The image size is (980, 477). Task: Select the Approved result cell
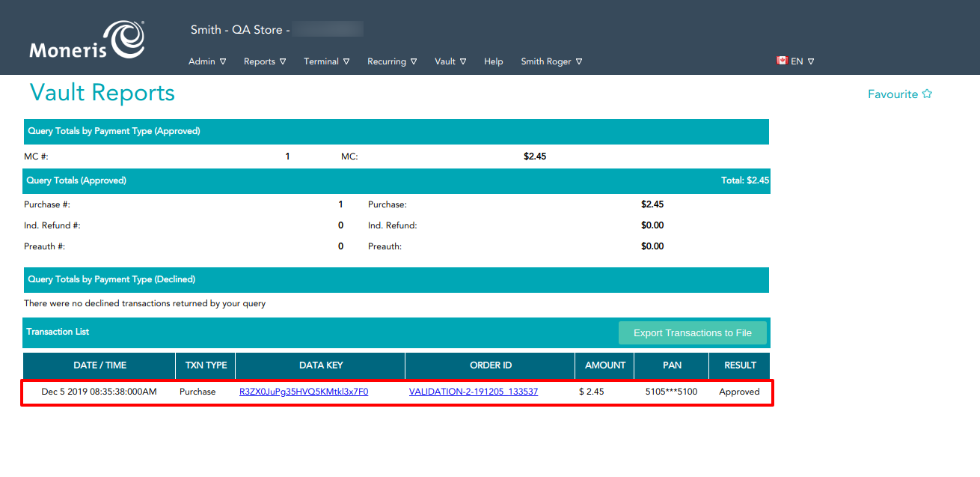[x=739, y=392]
